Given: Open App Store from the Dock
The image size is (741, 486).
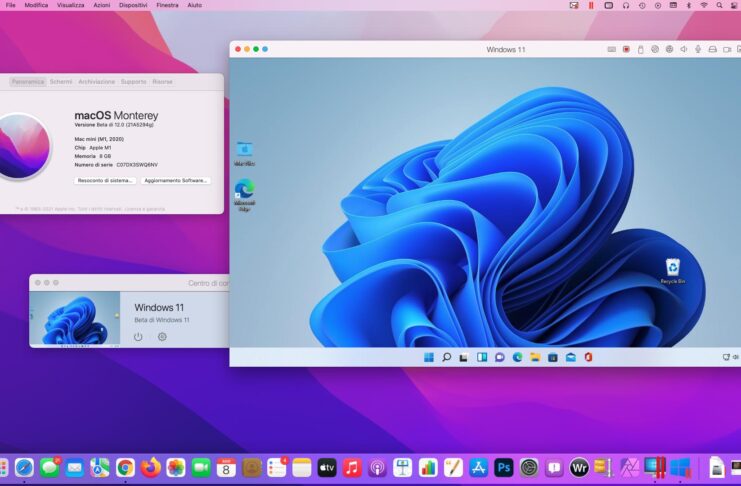Looking at the screenshot, I should (x=478, y=468).
